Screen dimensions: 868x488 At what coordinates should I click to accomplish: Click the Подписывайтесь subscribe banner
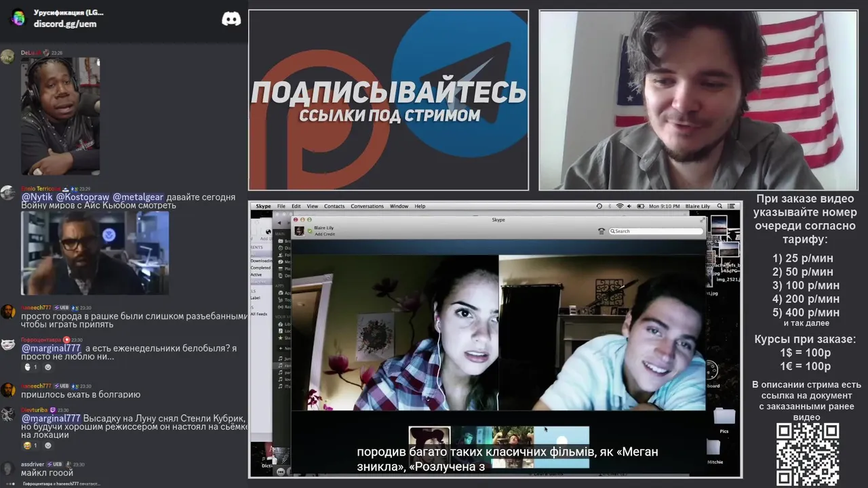tap(389, 100)
